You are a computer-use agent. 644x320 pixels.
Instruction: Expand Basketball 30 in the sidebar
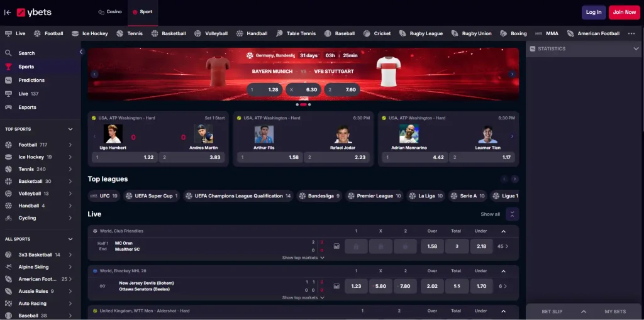click(70, 181)
